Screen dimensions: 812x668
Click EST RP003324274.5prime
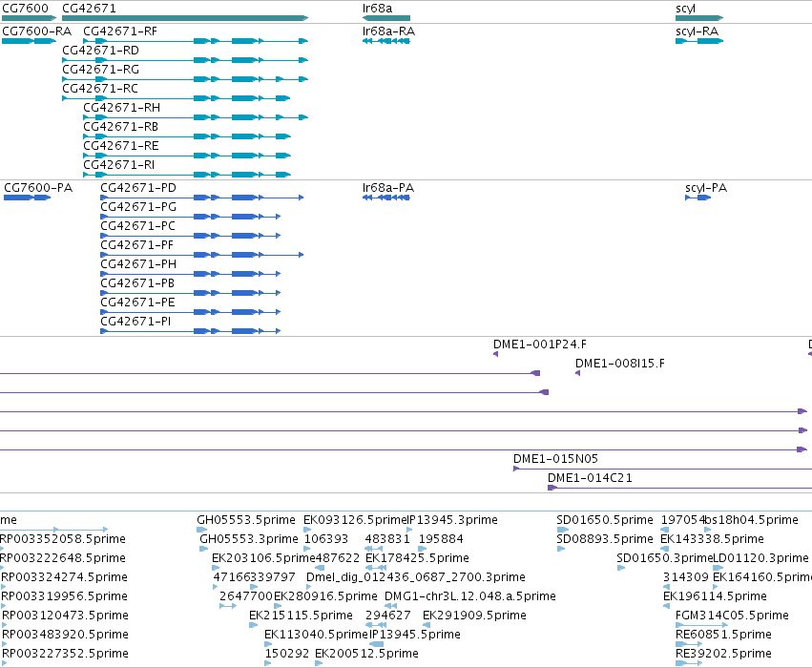pos(64,577)
